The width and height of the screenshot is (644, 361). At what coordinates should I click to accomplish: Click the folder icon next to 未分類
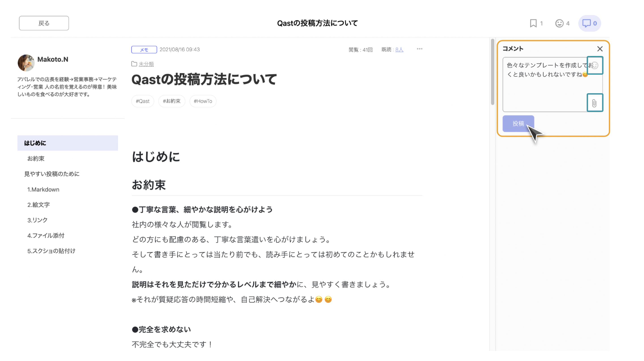tap(134, 64)
